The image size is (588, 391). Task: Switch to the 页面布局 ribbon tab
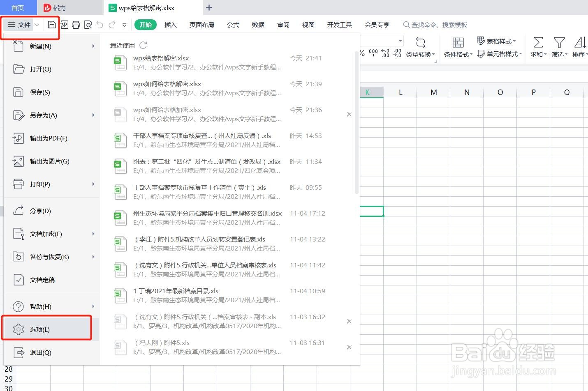201,25
